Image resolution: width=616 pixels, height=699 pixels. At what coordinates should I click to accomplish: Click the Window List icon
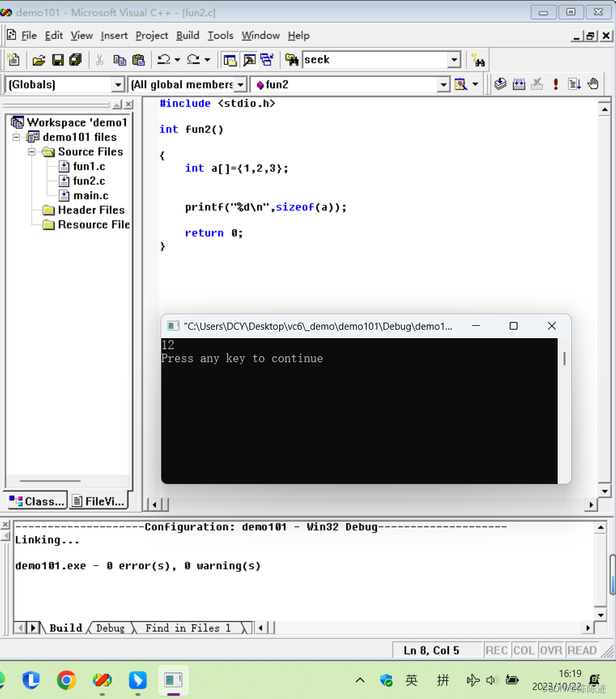click(268, 60)
